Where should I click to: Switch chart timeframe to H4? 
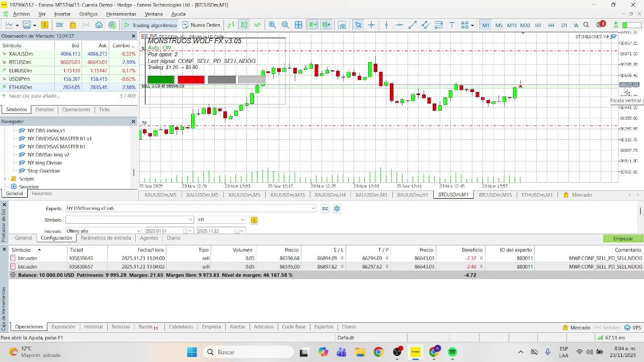(551, 25)
